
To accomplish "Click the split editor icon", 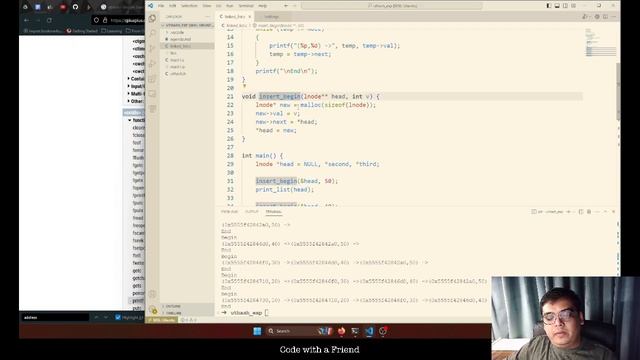I will point(605,17).
